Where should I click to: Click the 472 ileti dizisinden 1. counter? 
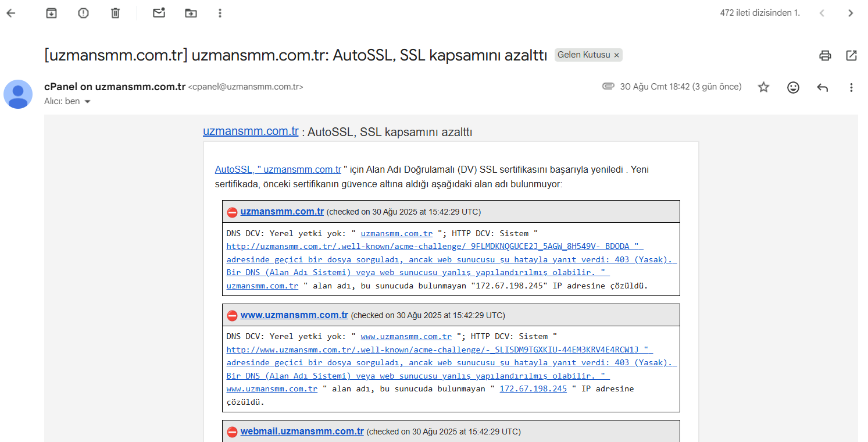(x=759, y=13)
